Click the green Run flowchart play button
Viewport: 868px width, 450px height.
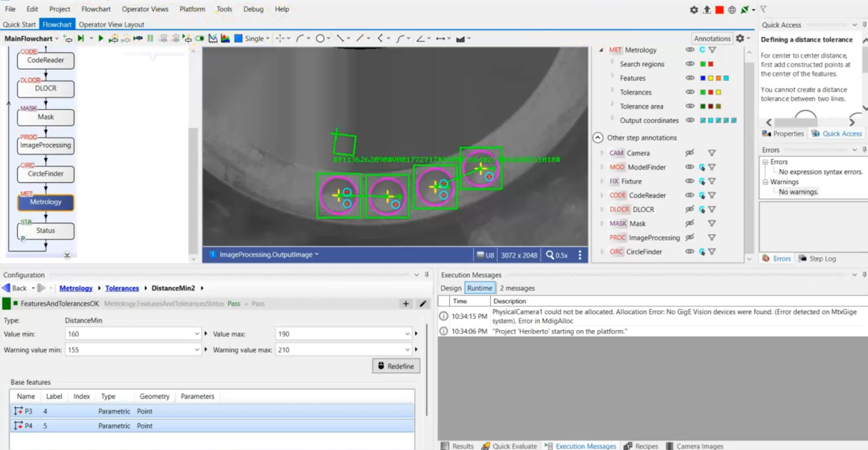click(101, 38)
